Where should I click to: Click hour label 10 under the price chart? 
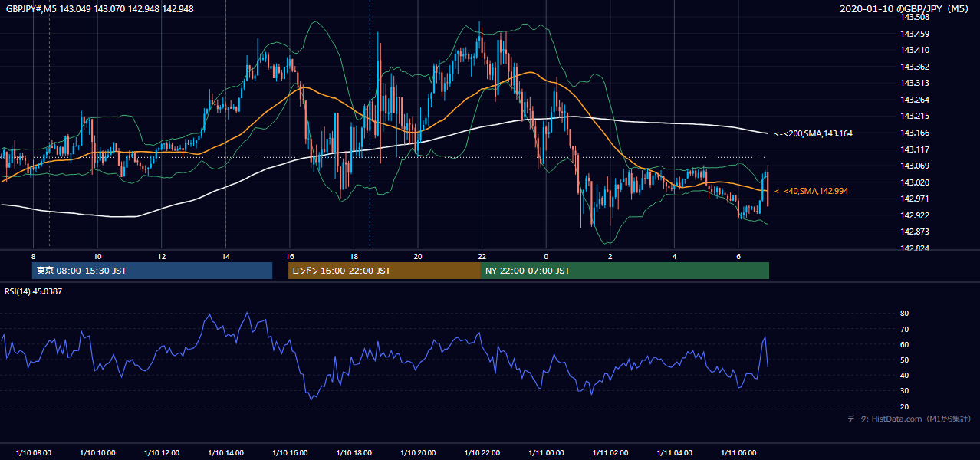[x=97, y=256]
